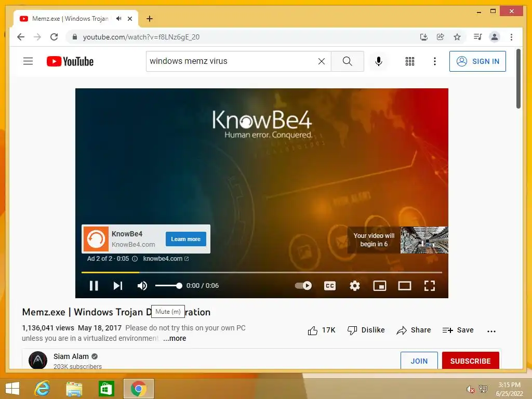Bookmark this page with star

457,37
